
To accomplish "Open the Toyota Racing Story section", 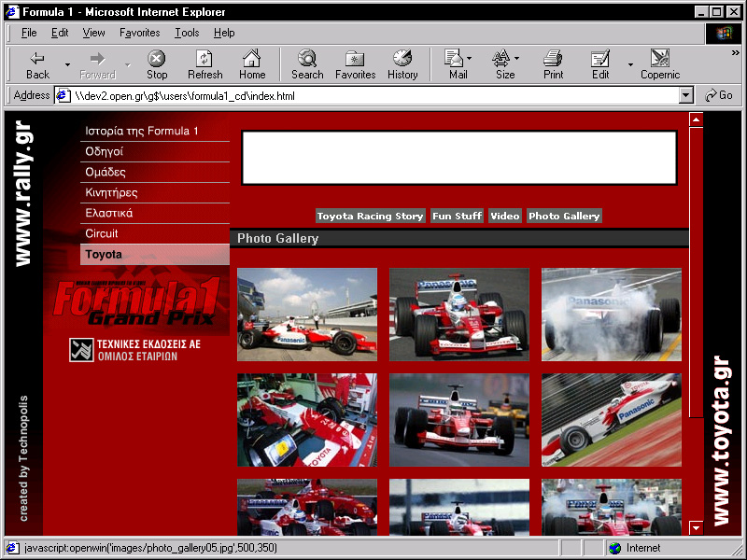I will tap(370, 216).
